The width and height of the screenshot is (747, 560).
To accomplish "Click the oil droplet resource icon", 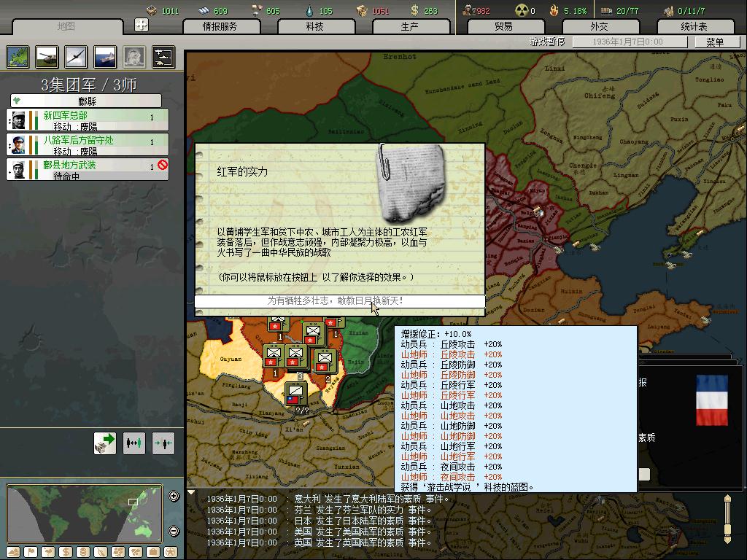I will click(309, 10).
